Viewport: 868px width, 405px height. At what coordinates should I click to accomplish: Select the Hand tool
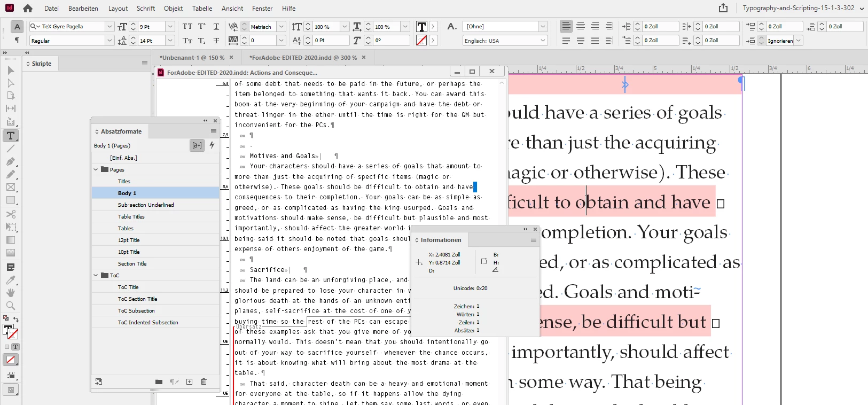[x=11, y=293]
